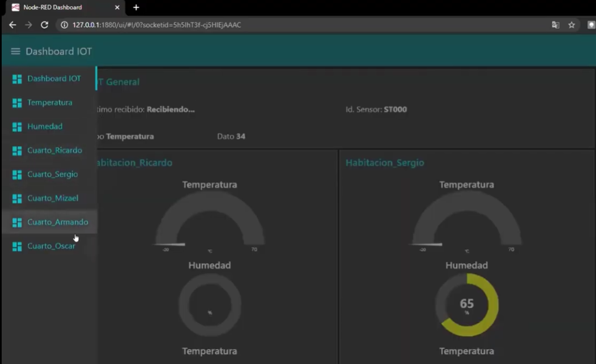This screenshot has height=364, width=596.
Task: Click the translate page icon
Action: click(555, 25)
